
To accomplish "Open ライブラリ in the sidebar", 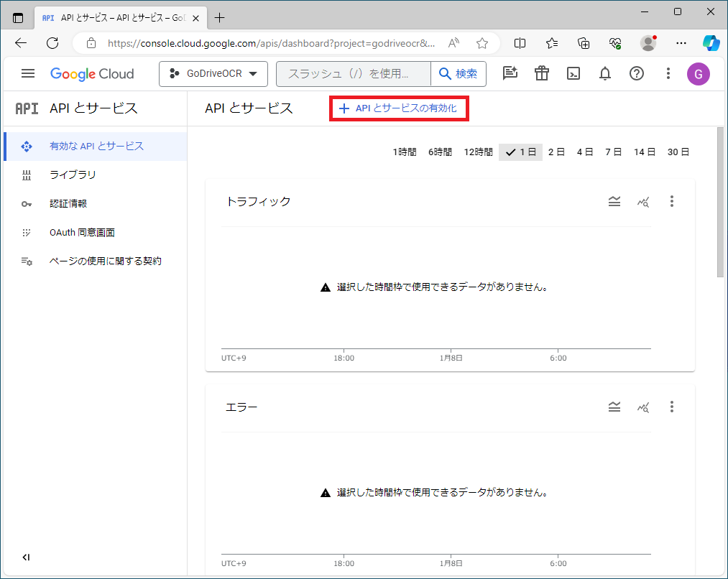I will (x=96, y=175).
